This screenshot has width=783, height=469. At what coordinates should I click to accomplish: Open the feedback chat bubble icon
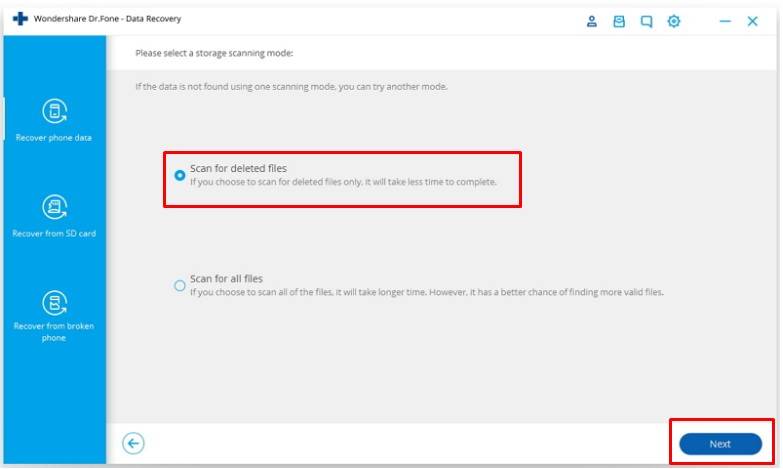tap(646, 21)
